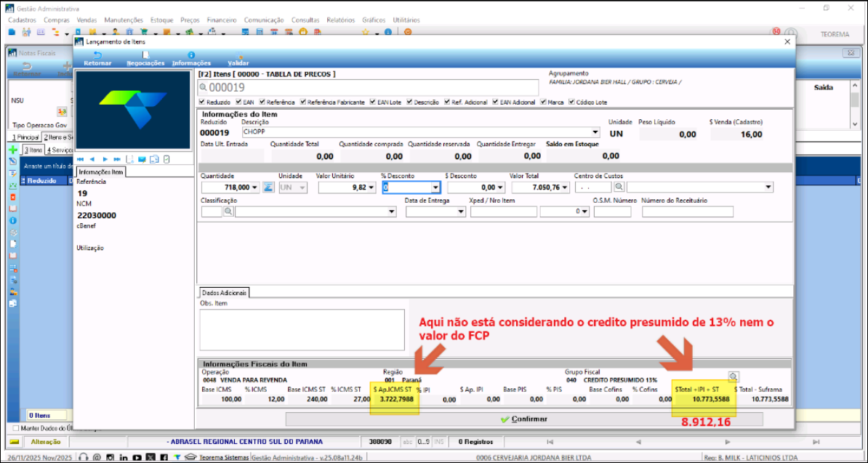This screenshot has height=463, width=868.
Task: Open the Teorema Sistemas link
Action: coord(222,457)
